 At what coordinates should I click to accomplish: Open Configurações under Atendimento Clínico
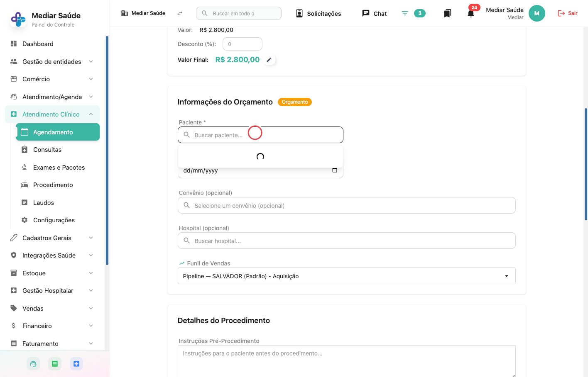[58, 220]
